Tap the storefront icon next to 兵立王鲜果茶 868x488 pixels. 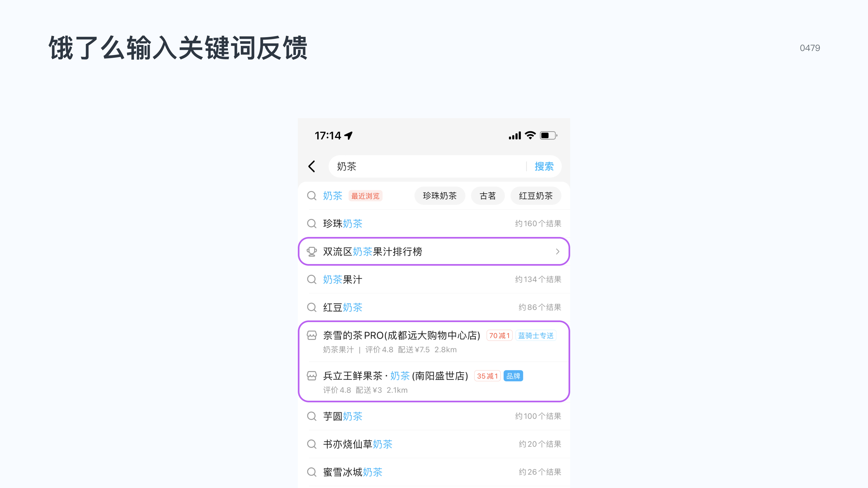(x=312, y=376)
